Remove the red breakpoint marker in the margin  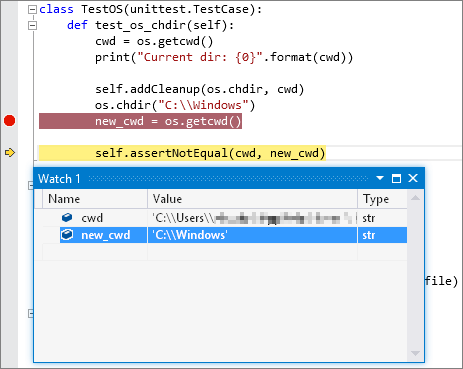(x=10, y=121)
